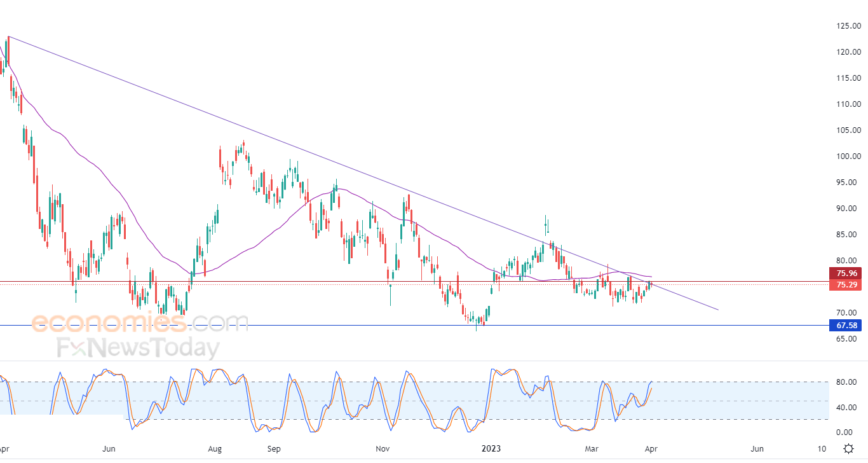This screenshot has height=463, width=868.
Task: Click the 115.00 price axis value
Action: click(848, 78)
